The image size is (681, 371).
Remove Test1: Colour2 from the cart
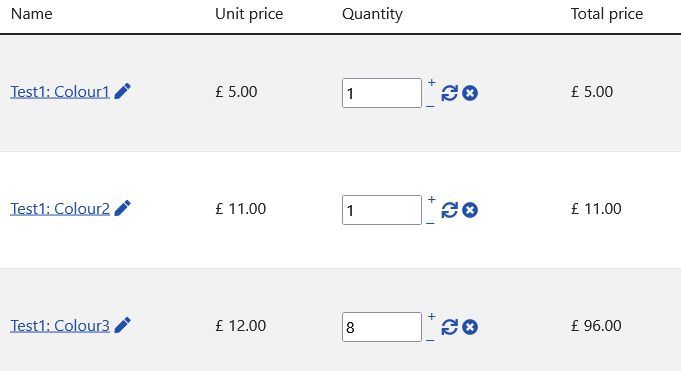[470, 210]
